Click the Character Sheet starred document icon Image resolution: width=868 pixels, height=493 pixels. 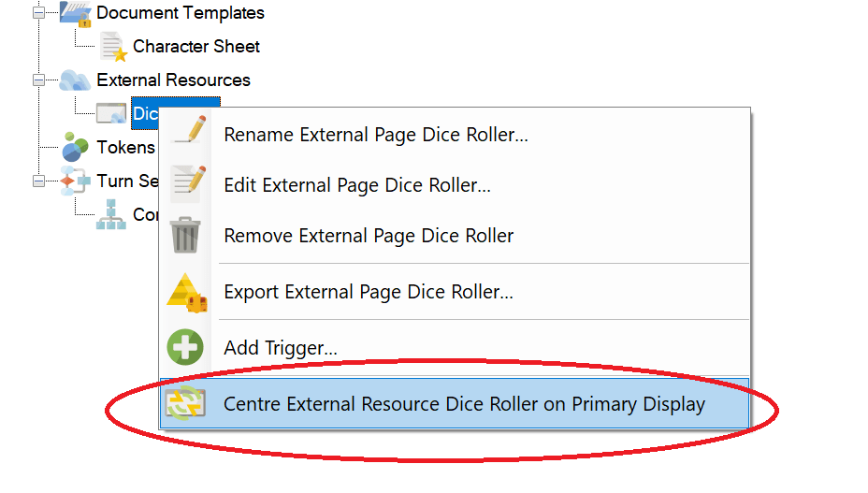pyautogui.click(x=114, y=46)
